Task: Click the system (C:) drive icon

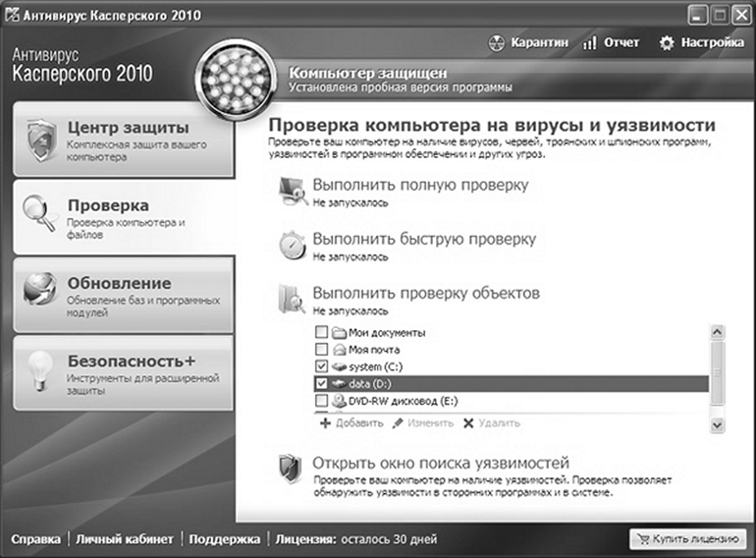Action: [x=340, y=366]
